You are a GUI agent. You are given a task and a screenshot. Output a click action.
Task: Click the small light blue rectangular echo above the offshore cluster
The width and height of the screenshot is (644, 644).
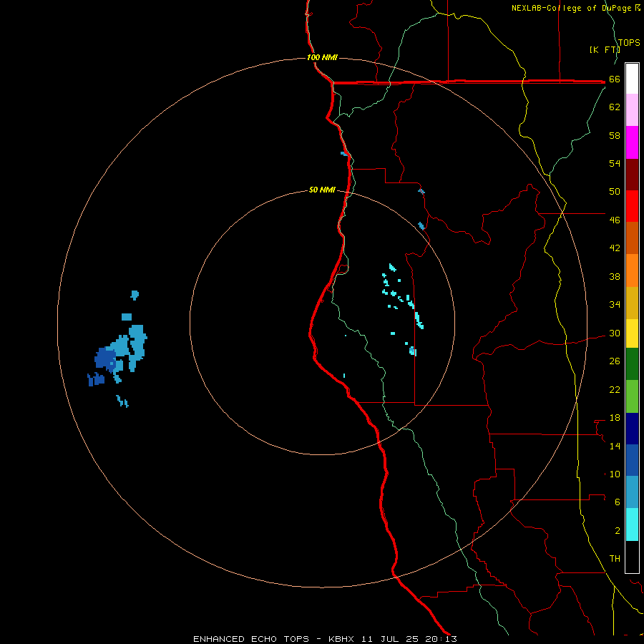pos(127,317)
